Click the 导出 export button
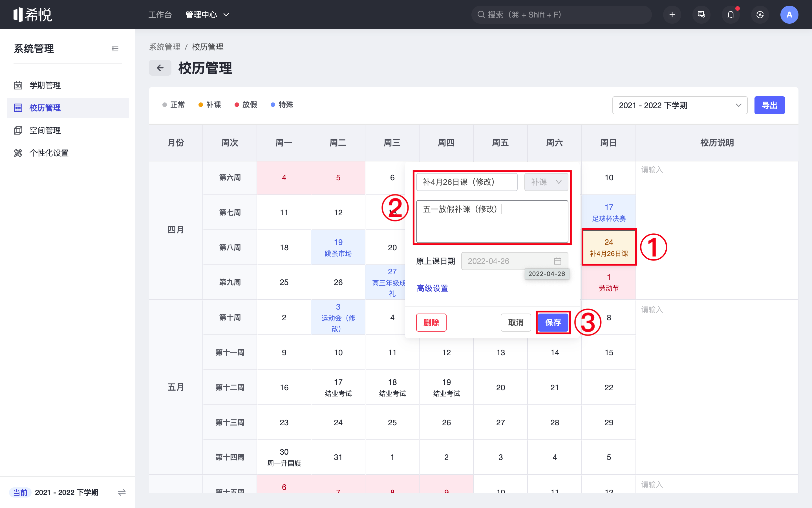This screenshot has height=508, width=812. [769, 105]
